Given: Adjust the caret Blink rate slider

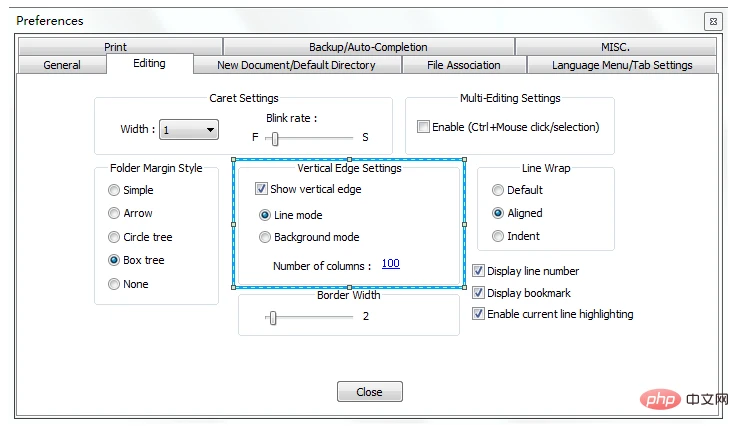Looking at the screenshot, I should [x=275, y=139].
